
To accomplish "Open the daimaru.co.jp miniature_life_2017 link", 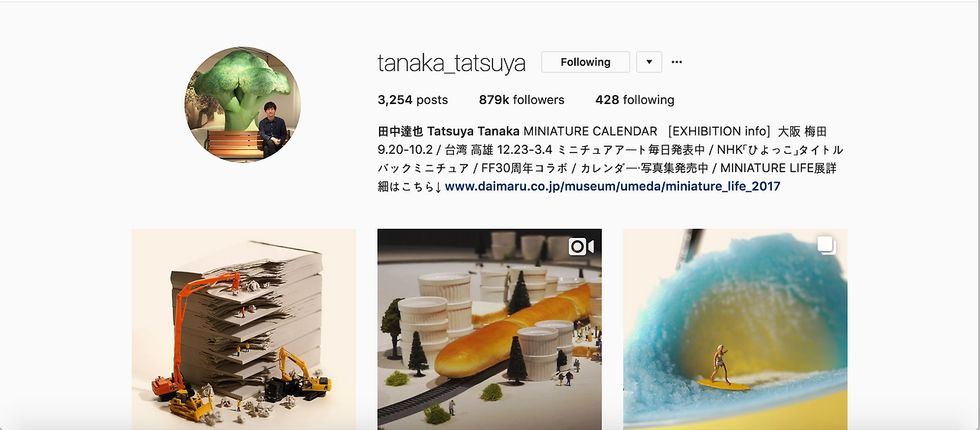I will [612, 186].
